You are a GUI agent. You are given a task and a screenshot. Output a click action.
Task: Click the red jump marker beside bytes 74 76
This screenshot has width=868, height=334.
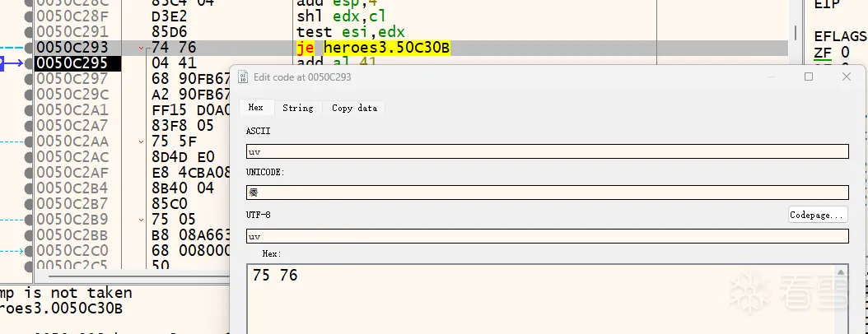pyautogui.click(x=142, y=48)
